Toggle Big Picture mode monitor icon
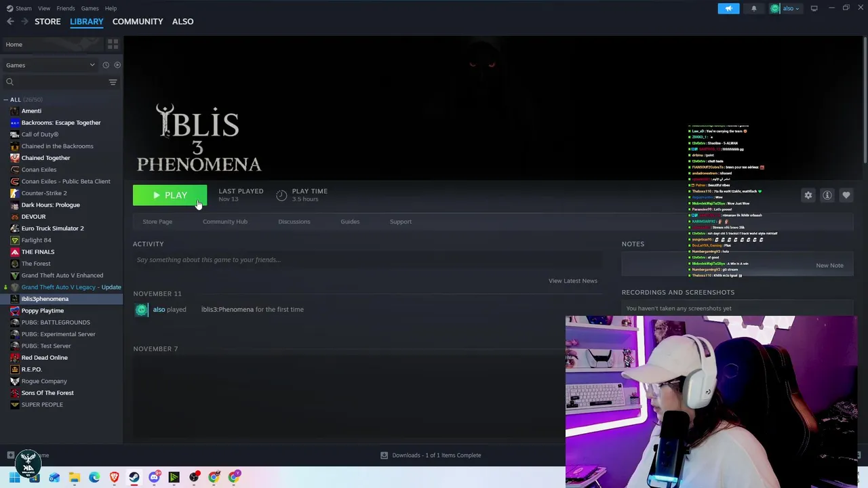Screen dimensions: 868x488 [814, 8]
